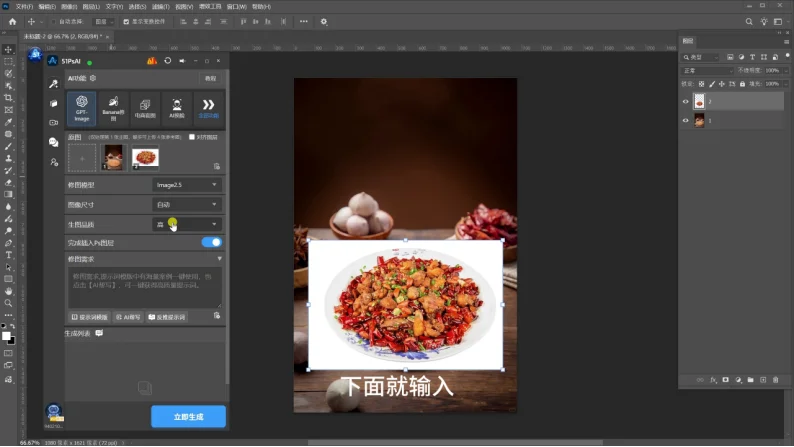The width and height of the screenshot is (794, 447).
Task: Open the 图像尺寸 dropdown set to 自动
Action: [x=187, y=205]
